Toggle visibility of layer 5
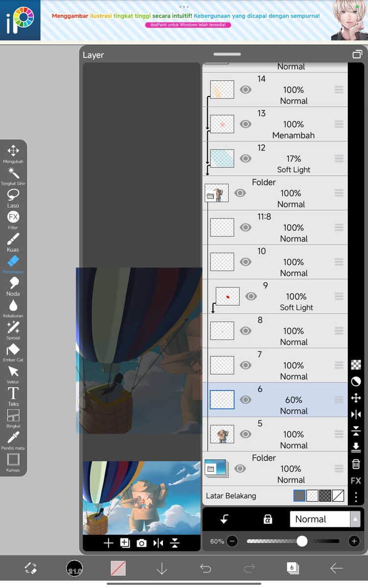368x588 pixels. click(x=245, y=434)
